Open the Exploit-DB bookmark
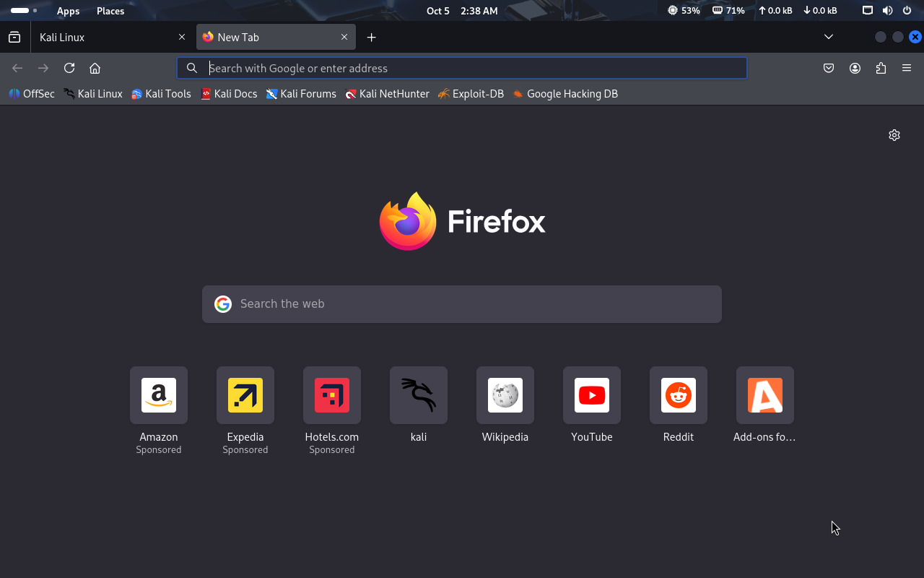The width and height of the screenshot is (924, 578). coord(471,94)
